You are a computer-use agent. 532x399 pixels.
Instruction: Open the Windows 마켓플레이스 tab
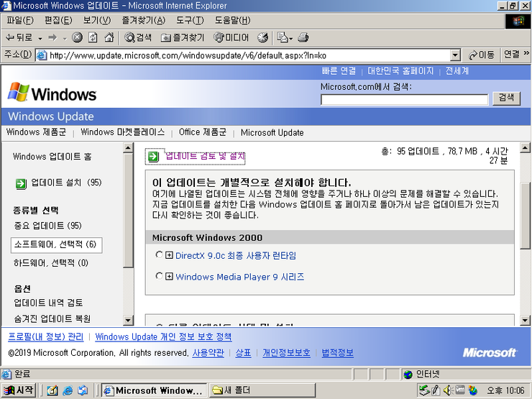click(123, 132)
